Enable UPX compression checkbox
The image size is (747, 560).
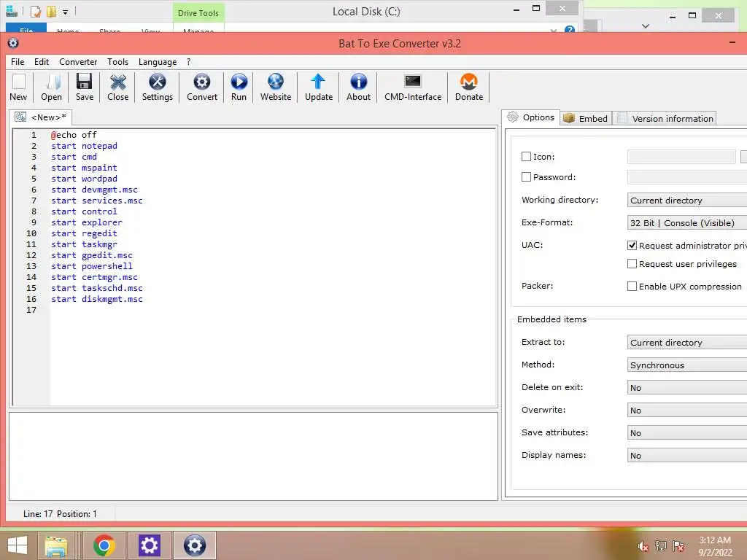tap(632, 286)
